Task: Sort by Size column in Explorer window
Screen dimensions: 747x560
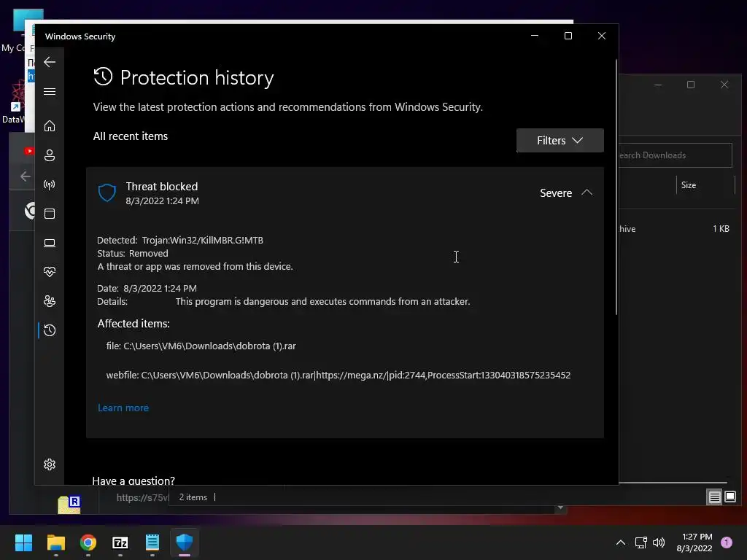Action: [x=689, y=185]
